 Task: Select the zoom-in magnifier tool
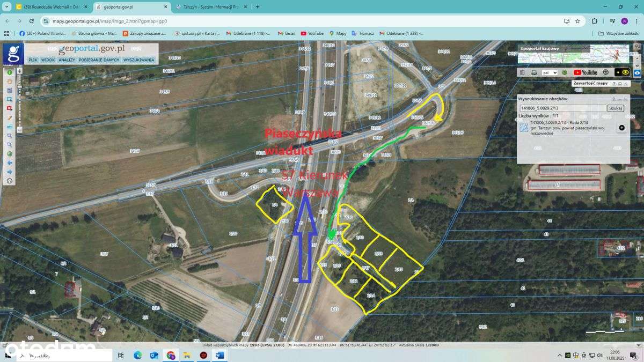(x=10, y=136)
